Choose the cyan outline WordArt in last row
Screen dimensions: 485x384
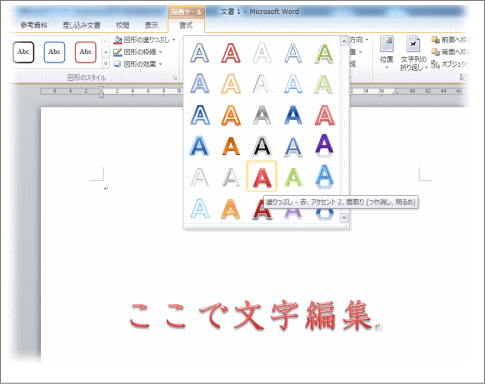click(x=199, y=208)
